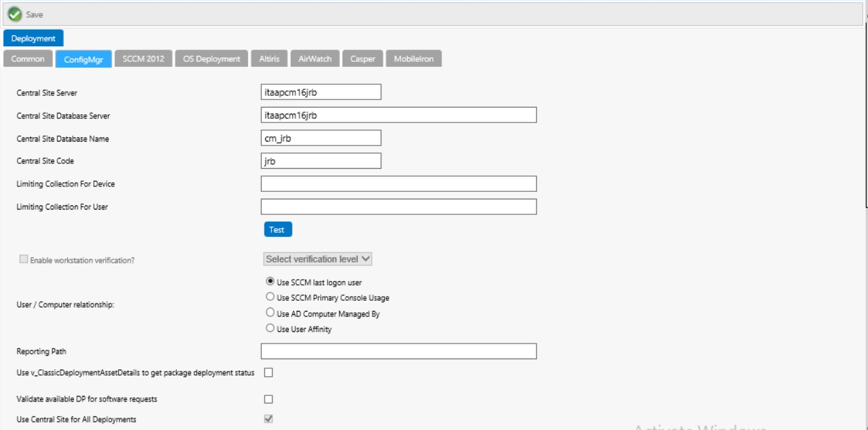868x430 pixels.
Task: Click the Reporting Path input field
Action: pyautogui.click(x=398, y=351)
